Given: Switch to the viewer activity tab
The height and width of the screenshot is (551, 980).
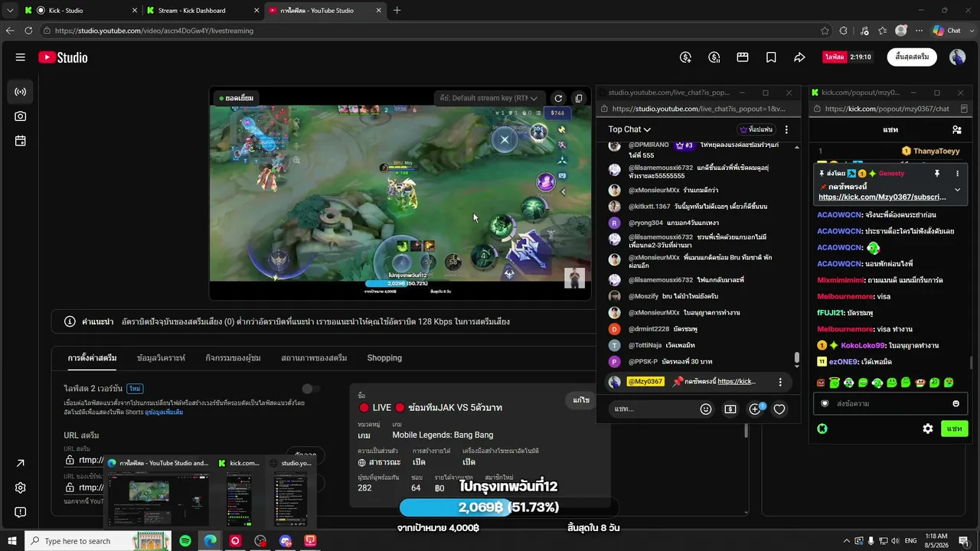Looking at the screenshot, I should [233, 358].
